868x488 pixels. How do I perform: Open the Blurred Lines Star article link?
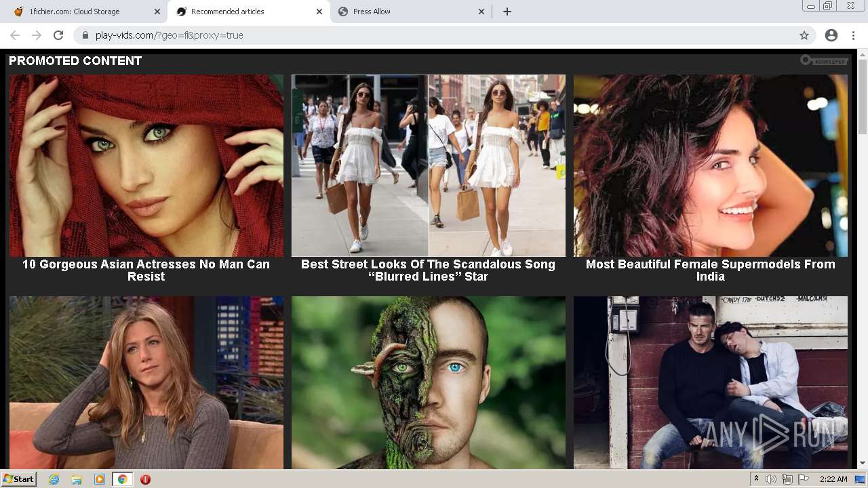click(x=429, y=270)
